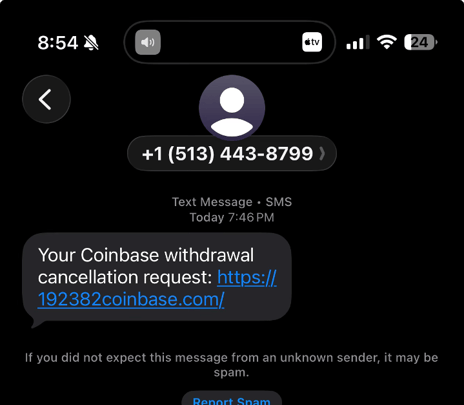Tap the words 'cancellation request:' in bubble
This screenshot has height=405, width=464.
click(125, 277)
